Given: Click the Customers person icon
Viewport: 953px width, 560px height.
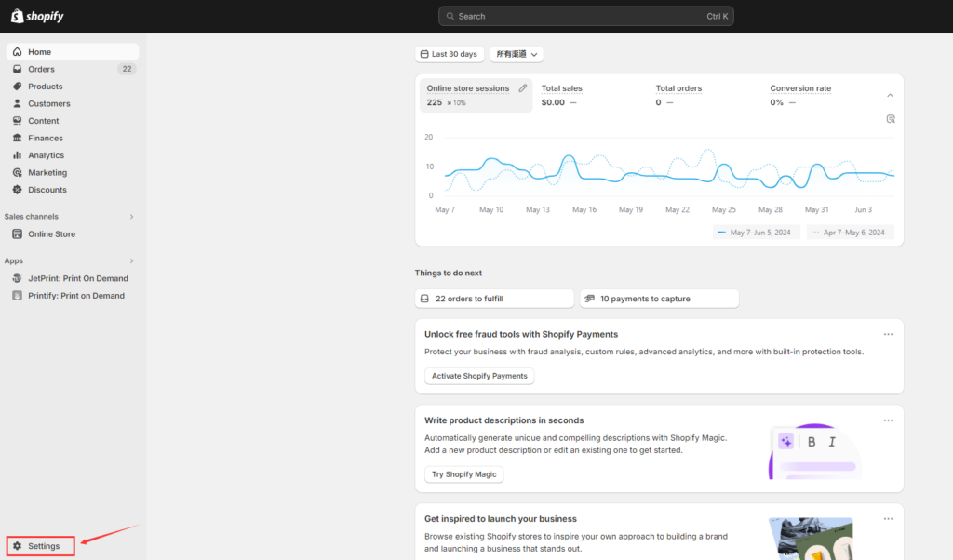Looking at the screenshot, I should [x=17, y=103].
